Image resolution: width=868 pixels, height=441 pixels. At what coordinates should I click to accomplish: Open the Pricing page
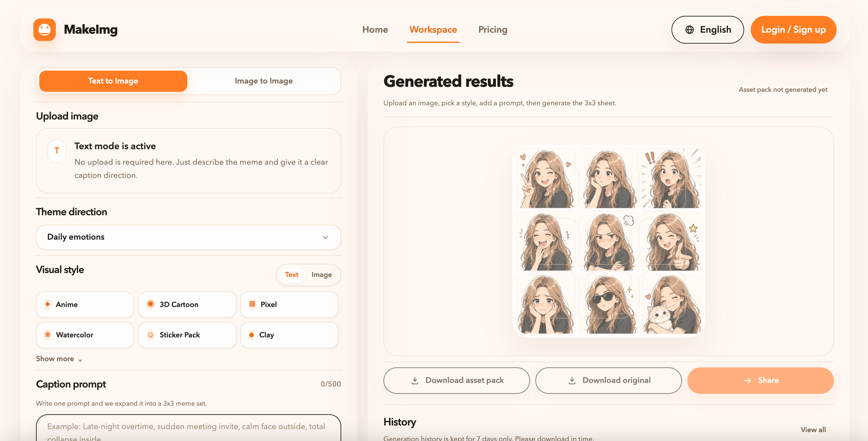pos(493,30)
